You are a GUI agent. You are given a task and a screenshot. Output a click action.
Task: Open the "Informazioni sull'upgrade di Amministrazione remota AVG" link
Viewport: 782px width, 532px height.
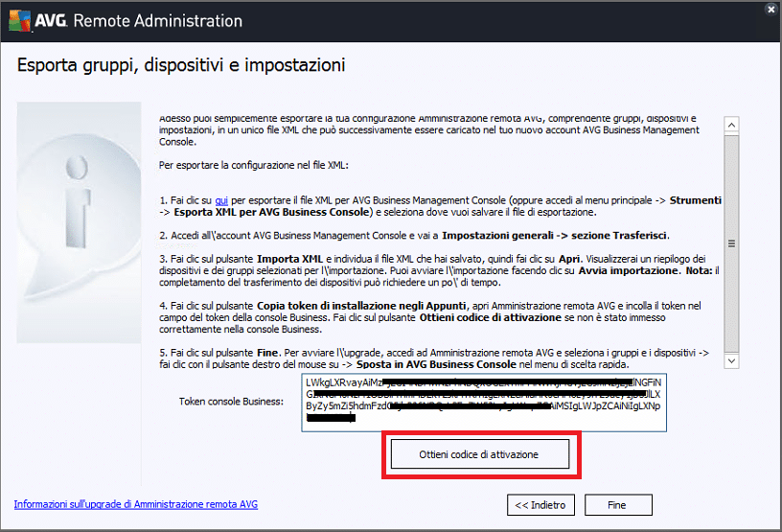point(136,504)
